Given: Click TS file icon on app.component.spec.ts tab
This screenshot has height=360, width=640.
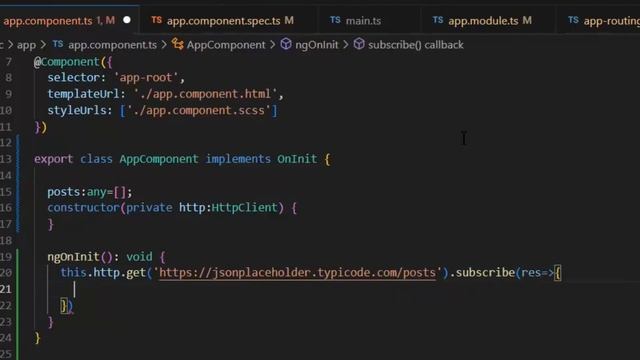Looking at the screenshot, I should tap(156, 20).
